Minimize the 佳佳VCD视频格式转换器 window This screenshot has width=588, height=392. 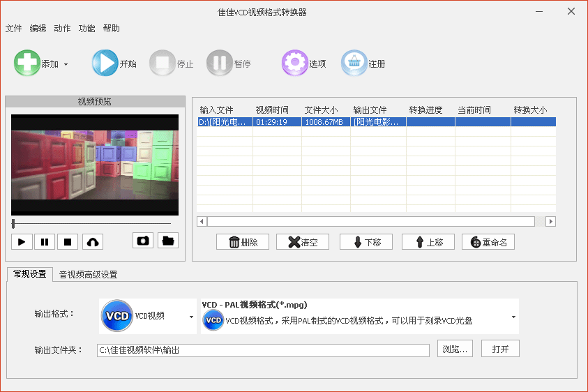[539, 12]
